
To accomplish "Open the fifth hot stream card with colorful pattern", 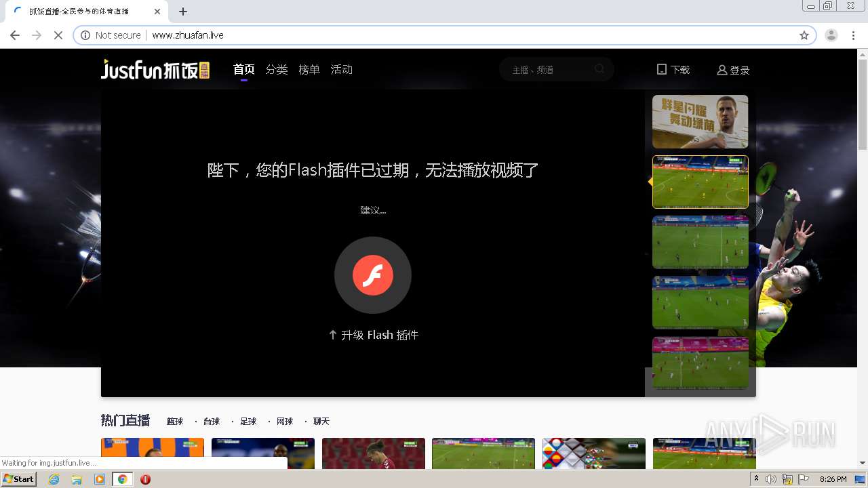I will click(594, 453).
